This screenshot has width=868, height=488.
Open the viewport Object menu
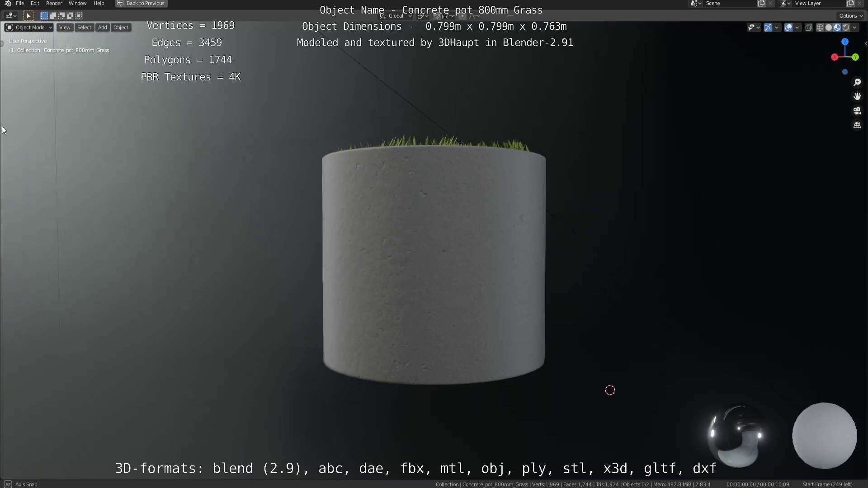[x=121, y=28]
